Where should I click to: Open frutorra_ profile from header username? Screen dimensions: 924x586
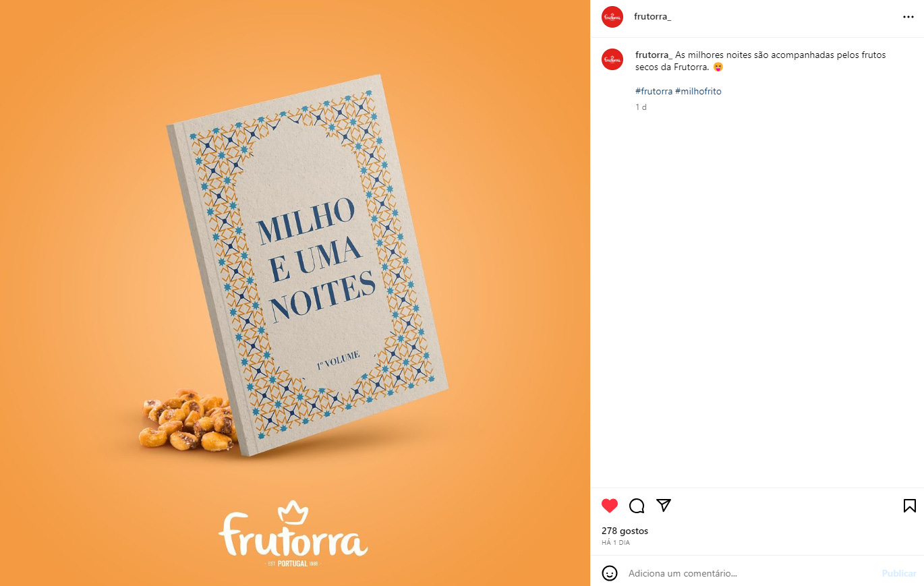pyautogui.click(x=653, y=17)
